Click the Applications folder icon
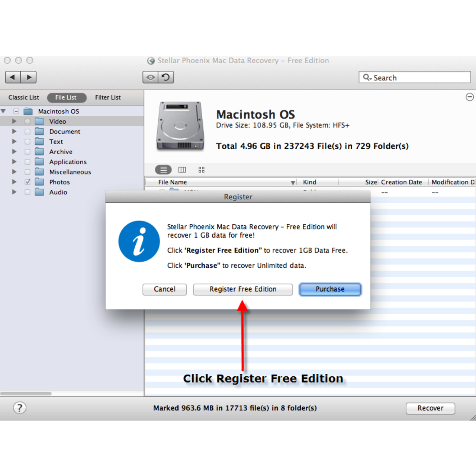 coord(39,161)
